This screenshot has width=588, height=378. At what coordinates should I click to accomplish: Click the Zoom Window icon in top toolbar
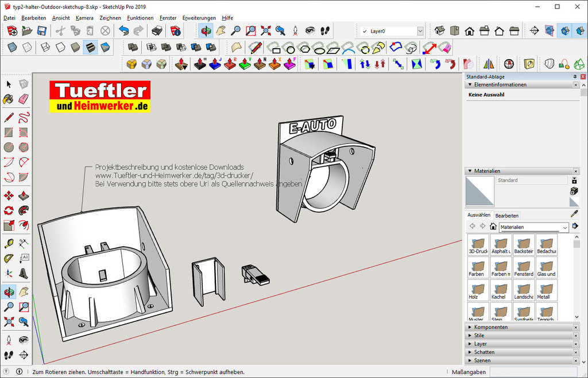click(x=250, y=31)
